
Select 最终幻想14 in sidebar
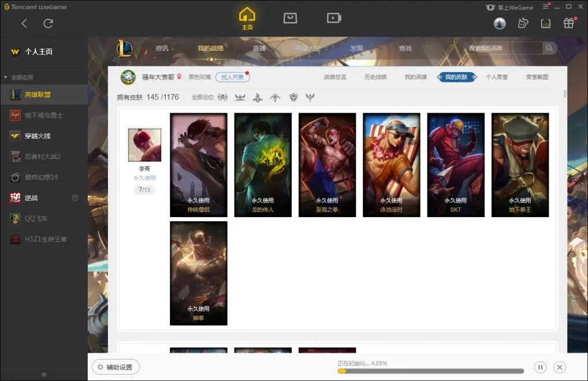[44, 177]
